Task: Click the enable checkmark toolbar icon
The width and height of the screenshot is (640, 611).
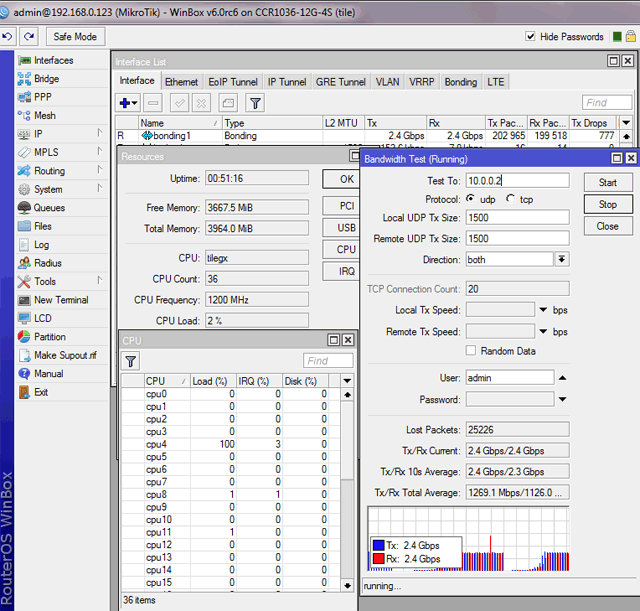Action: point(179,103)
